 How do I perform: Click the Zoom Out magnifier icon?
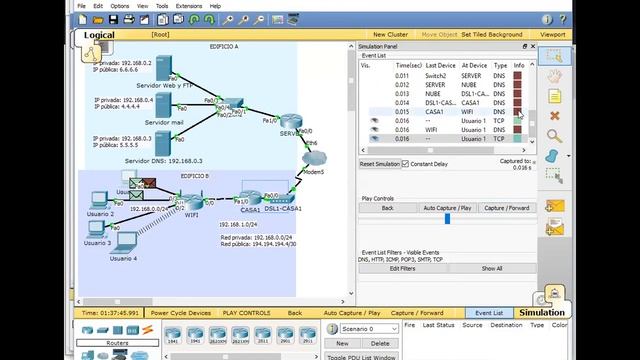[258, 19]
